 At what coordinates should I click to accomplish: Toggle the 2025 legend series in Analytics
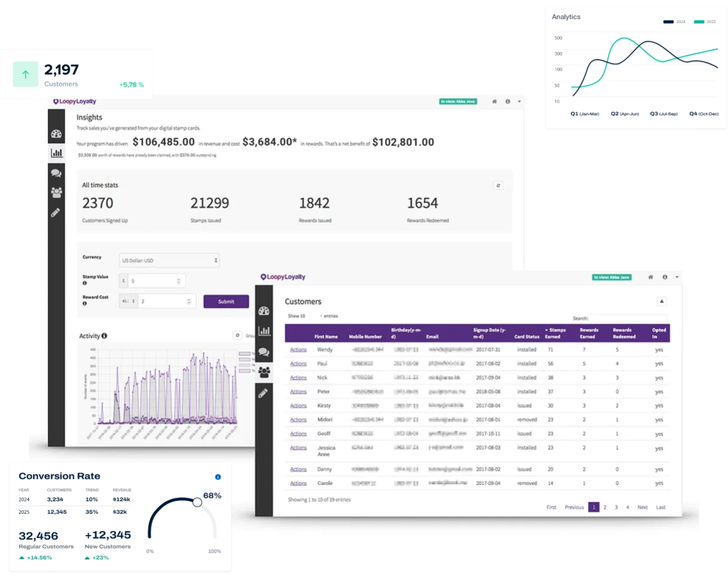705,22
